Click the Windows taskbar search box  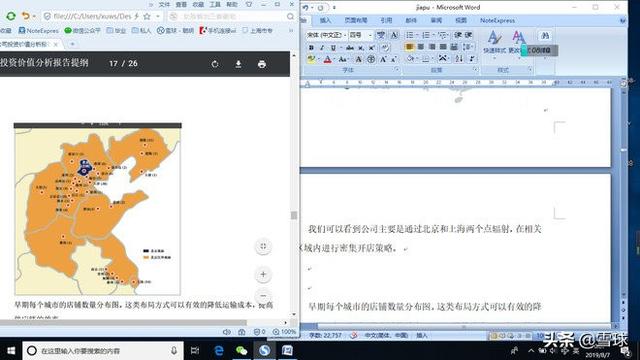click(103, 351)
